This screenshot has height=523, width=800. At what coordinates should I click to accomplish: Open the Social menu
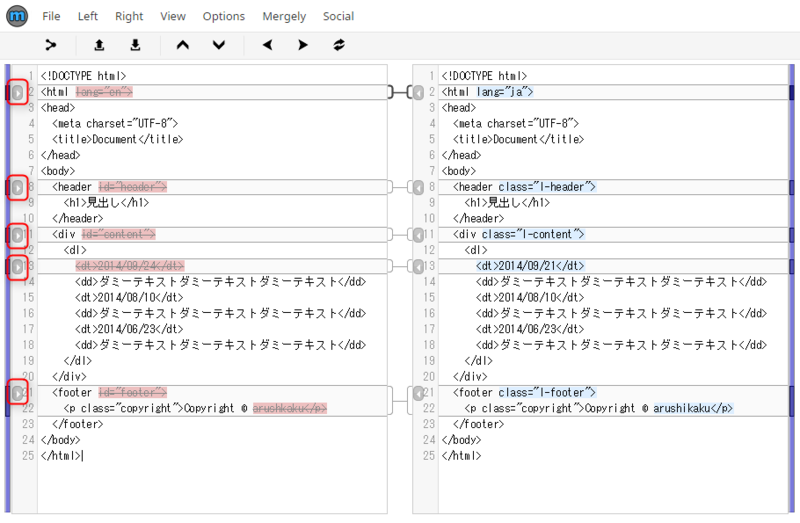point(338,16)
